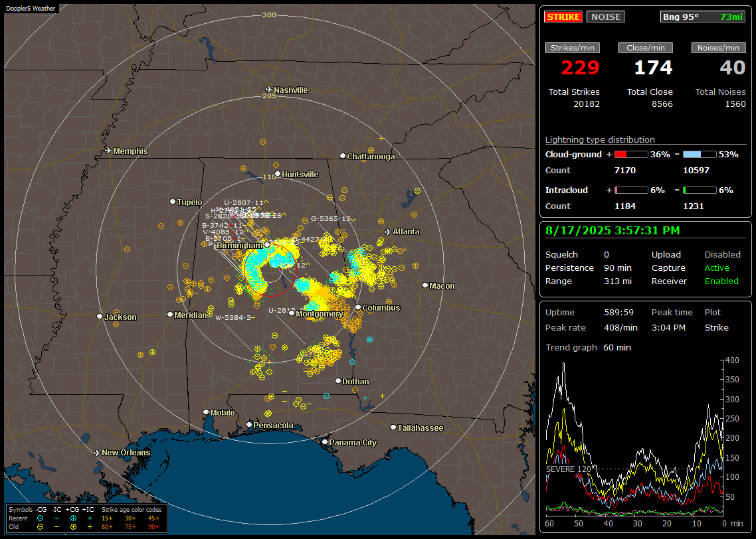The width and height of the screenshot is (756, 539).
Task: Click the Persistence value 90 min
Action: pyautogui.click(x=618, y=268)
